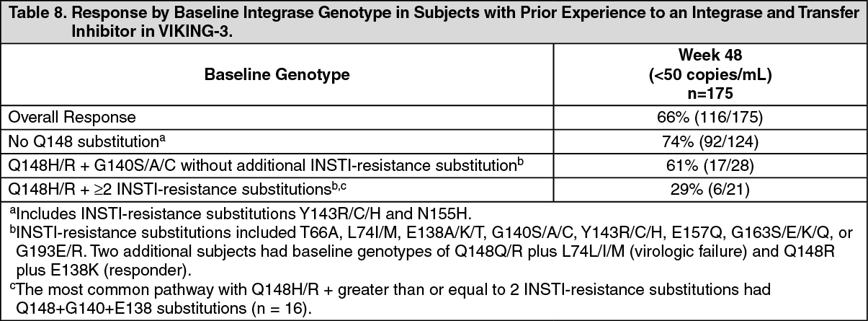Select the Baseline Genotype column header
The width and height of the screenshot is (868, 321).
click(x=277, y=74)
